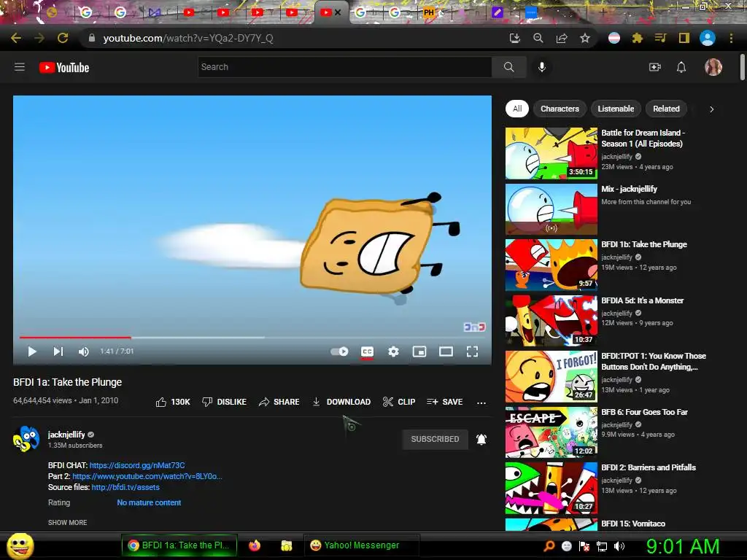Open more actions ellipsis menu
The width and height of the screenshot is (747, 560).
point(481,402)
